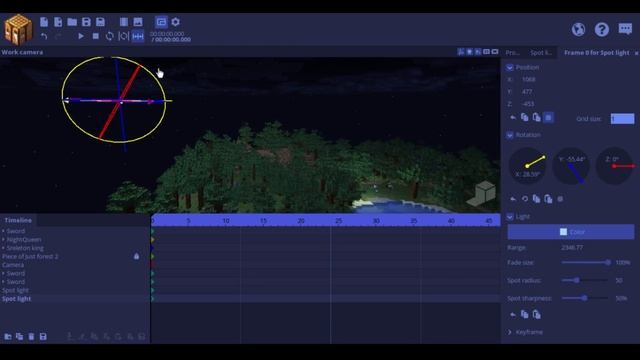Paste the rotation values
This screenshot has width=640, height=360.
548,199
